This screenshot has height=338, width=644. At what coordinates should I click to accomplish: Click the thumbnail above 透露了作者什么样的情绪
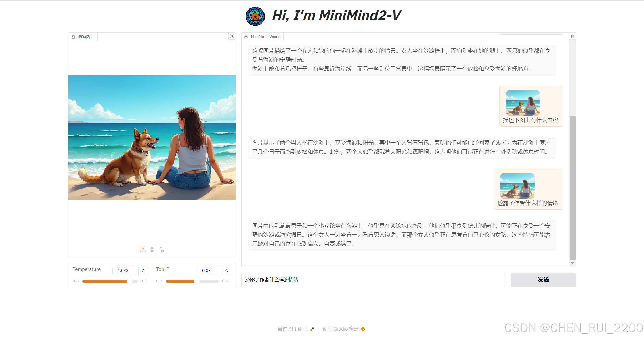517,186
